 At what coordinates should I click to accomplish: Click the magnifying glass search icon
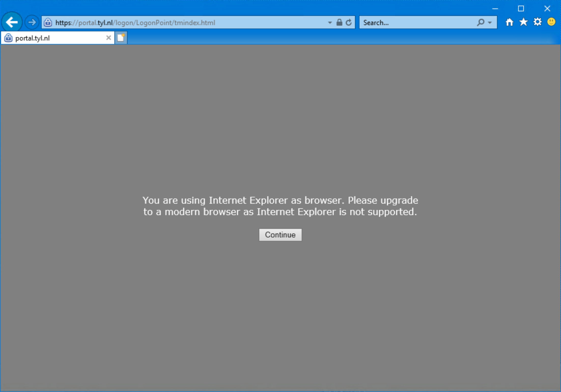click(480, 22)
